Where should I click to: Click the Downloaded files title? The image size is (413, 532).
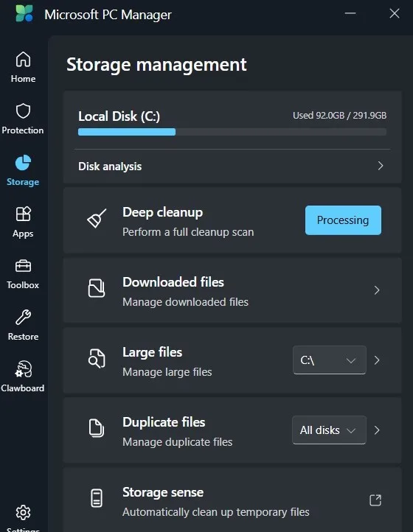(x=173, y=282)
